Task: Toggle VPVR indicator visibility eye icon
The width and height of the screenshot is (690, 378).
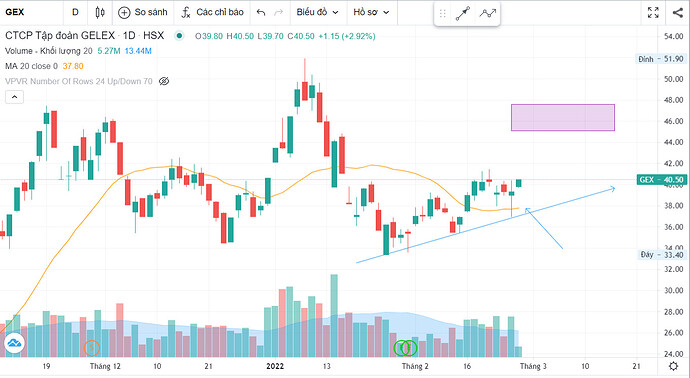Action: tap(164, 81)
